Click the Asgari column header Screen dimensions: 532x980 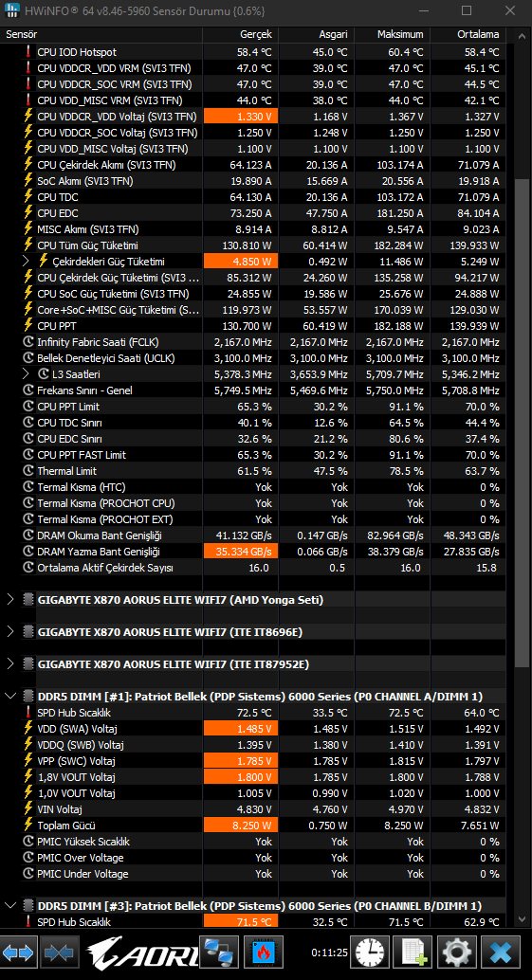[317, 34]
